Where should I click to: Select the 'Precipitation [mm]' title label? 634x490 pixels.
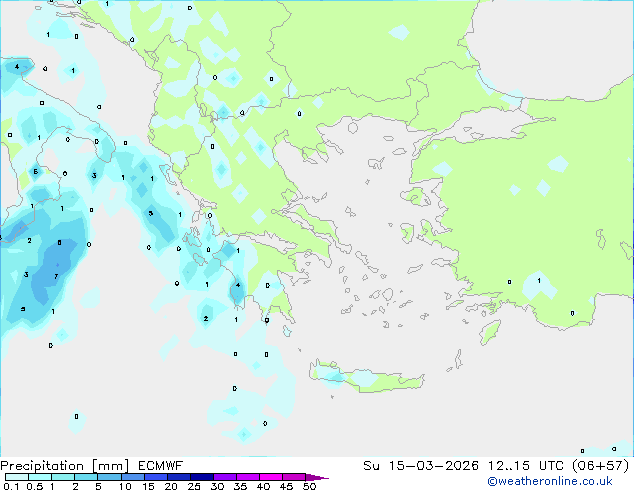point(65,466)
